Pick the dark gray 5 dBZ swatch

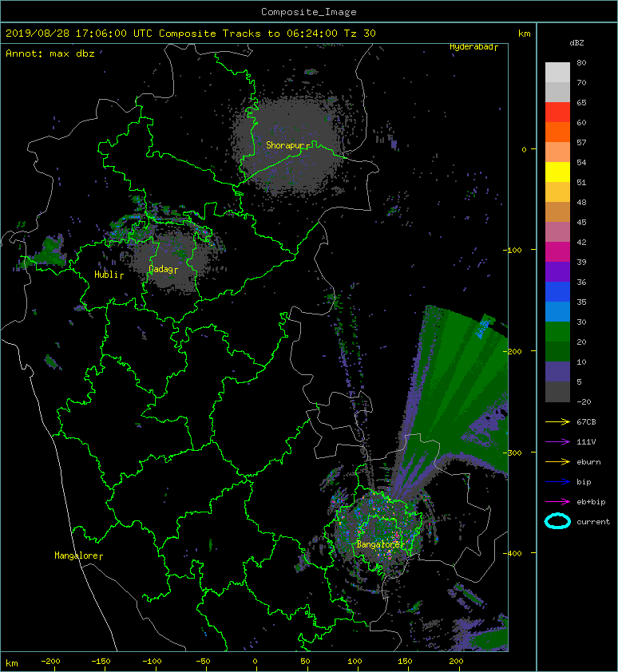click(x=557, y=392)
